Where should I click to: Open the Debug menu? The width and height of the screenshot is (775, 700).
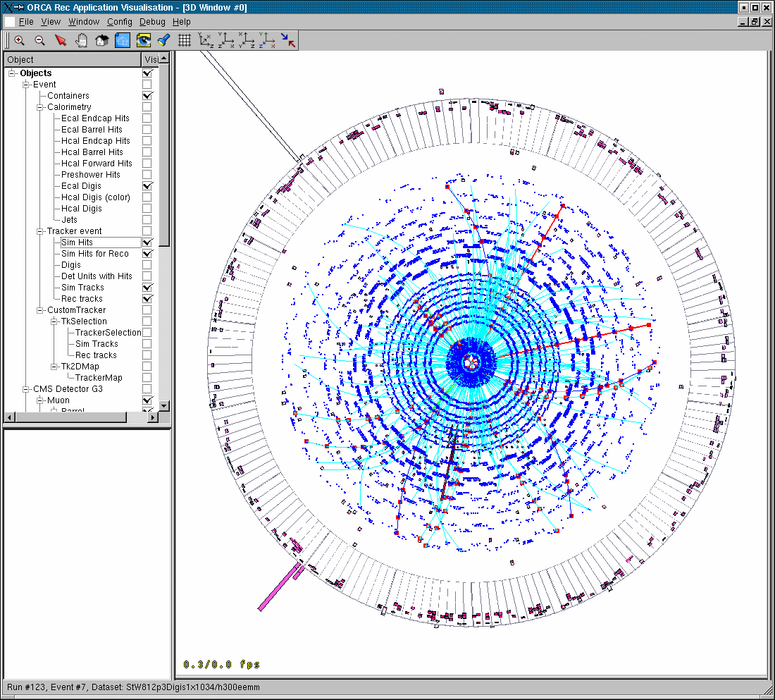(x=152, y=22)
